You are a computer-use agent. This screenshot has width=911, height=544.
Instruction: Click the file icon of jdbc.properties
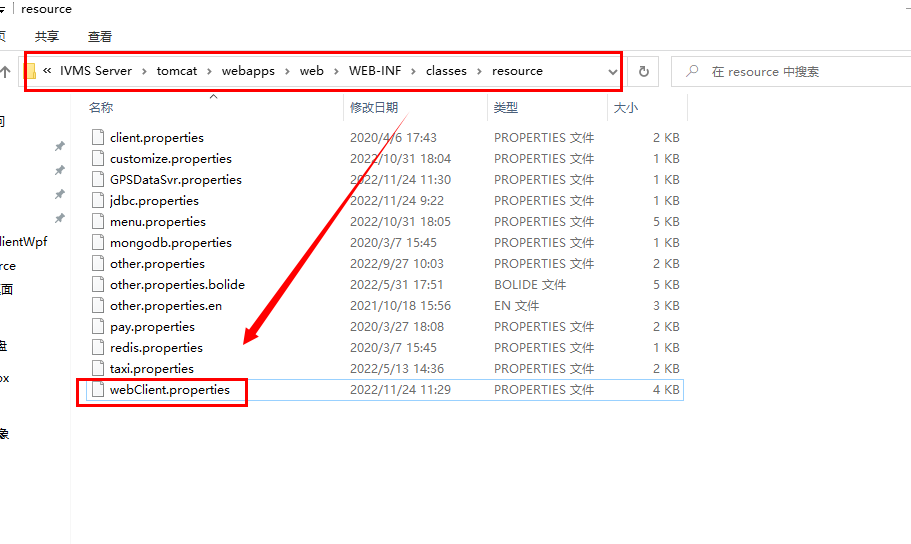click(x=98, y=200)
